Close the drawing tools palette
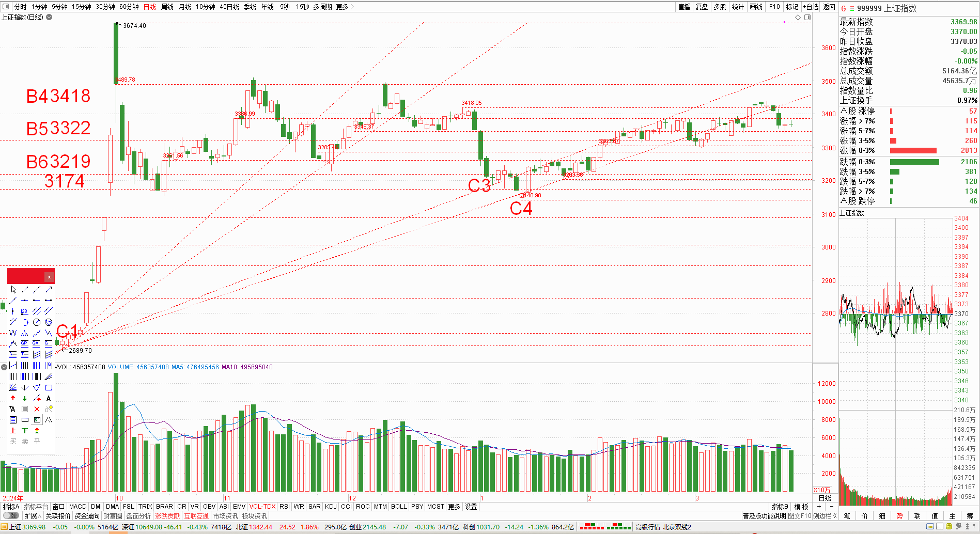 (x=49, y=277)
